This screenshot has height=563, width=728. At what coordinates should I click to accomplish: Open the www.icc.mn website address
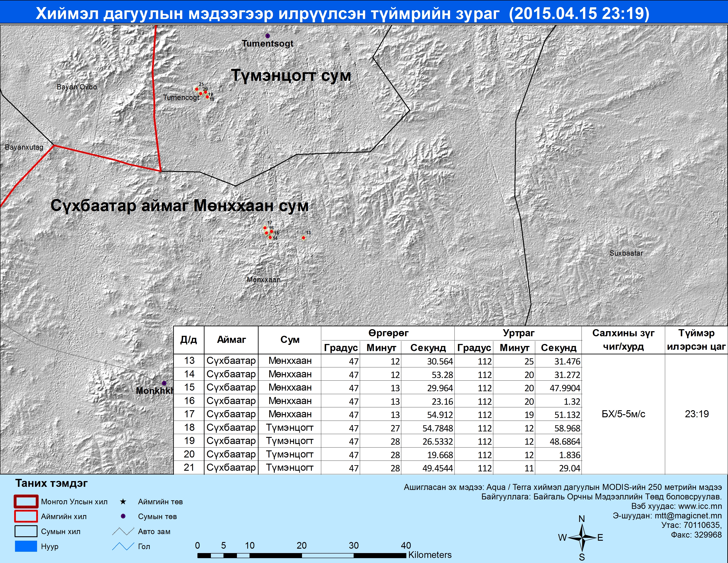click(700, 506)
